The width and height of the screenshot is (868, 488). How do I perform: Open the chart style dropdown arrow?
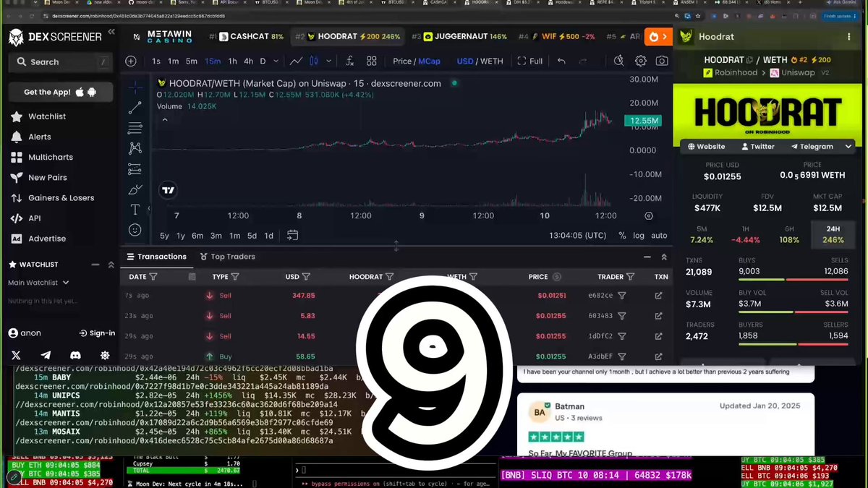328,61
